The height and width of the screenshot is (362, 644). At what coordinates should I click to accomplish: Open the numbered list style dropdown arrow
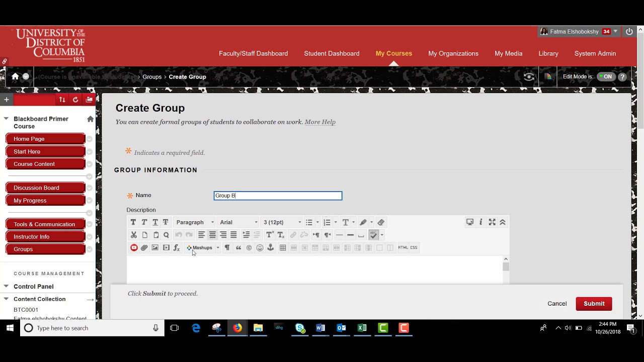point(336,222)
